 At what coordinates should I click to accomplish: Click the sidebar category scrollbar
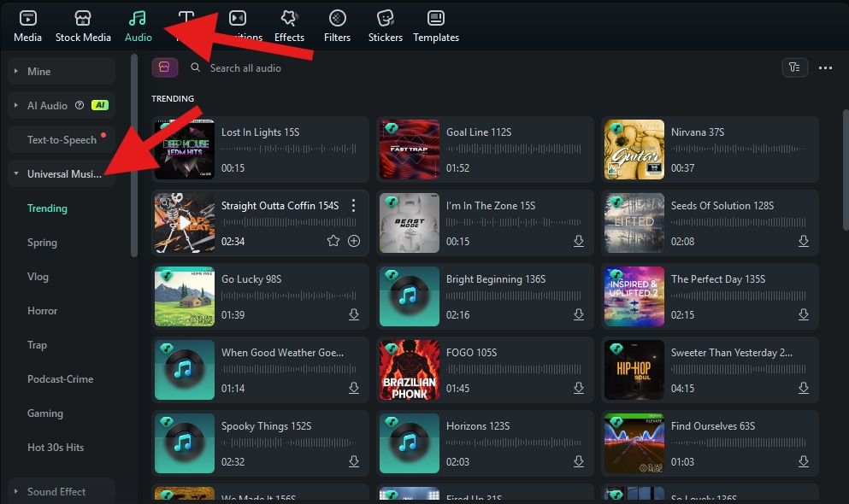tap(134, 155)
